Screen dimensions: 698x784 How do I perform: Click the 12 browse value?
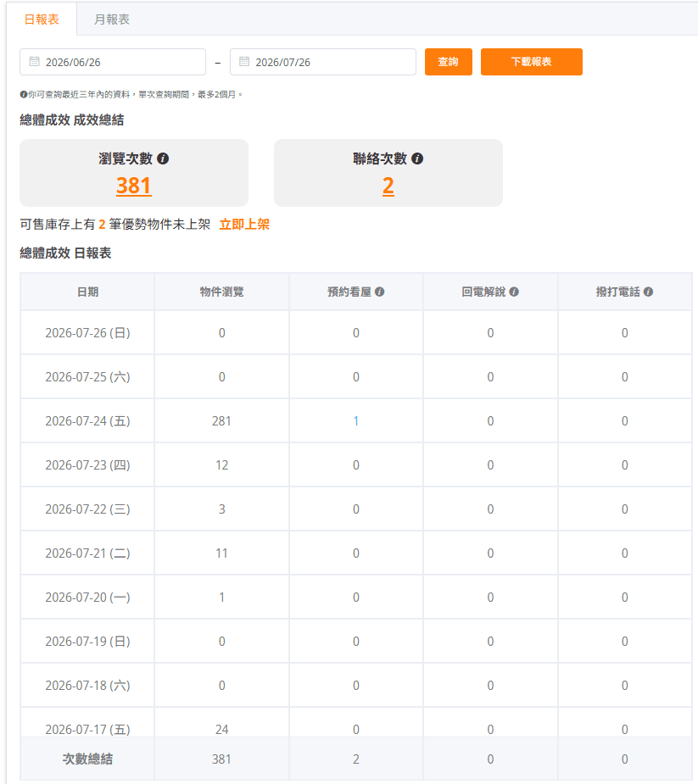pos(221,465)
